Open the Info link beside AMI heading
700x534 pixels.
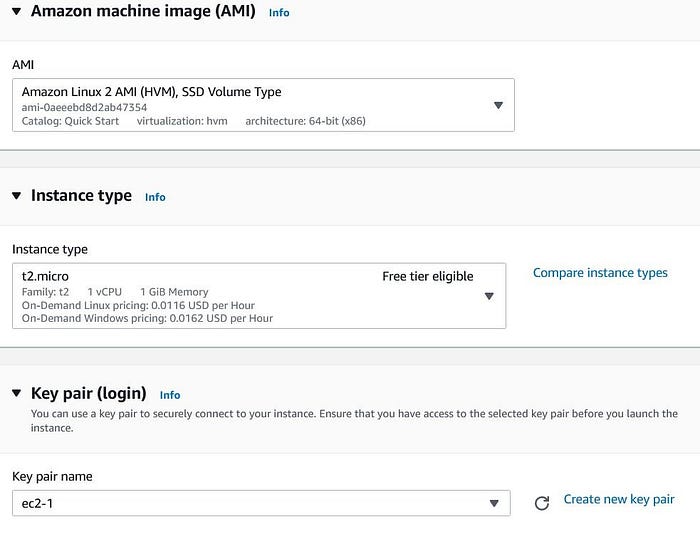click(279, 13)
